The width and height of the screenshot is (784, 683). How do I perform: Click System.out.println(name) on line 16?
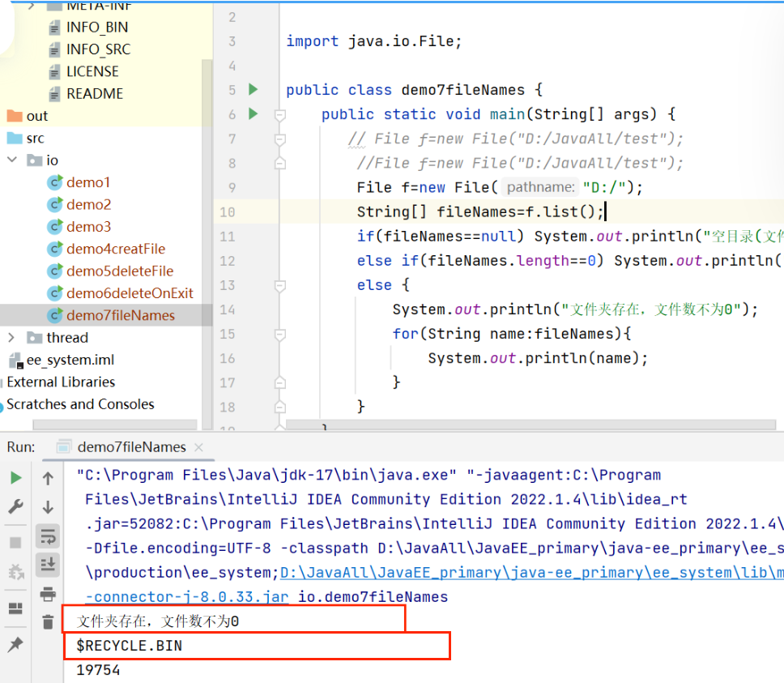pos(538,358)
